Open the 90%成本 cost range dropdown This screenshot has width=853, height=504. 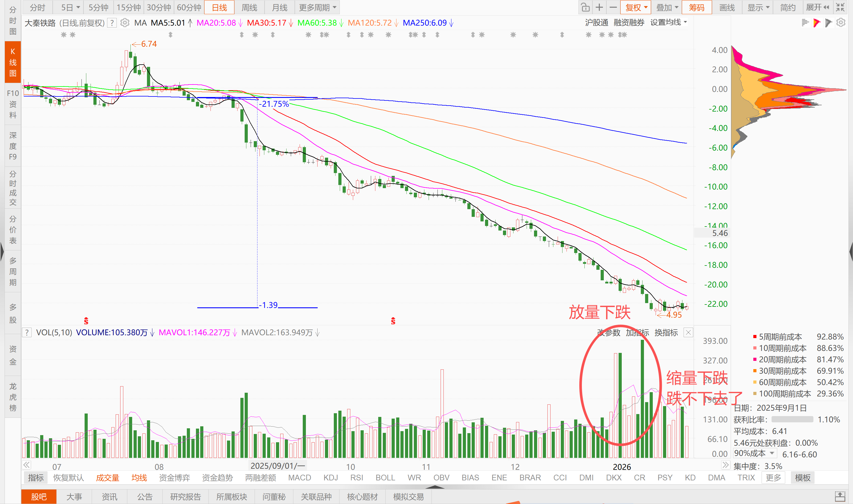[x=754, y=453]
